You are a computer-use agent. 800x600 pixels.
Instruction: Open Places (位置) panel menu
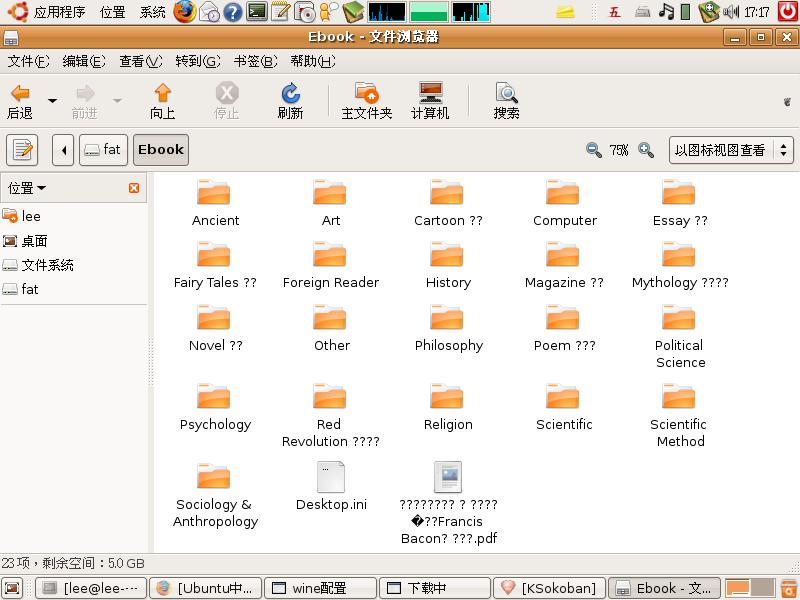(112, 12)
